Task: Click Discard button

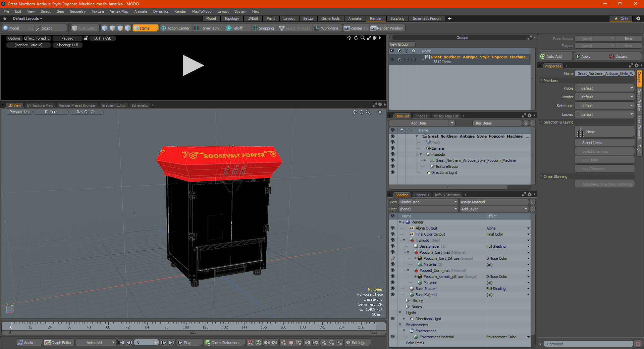Action: pyautogui.click(x=625, y=56)
